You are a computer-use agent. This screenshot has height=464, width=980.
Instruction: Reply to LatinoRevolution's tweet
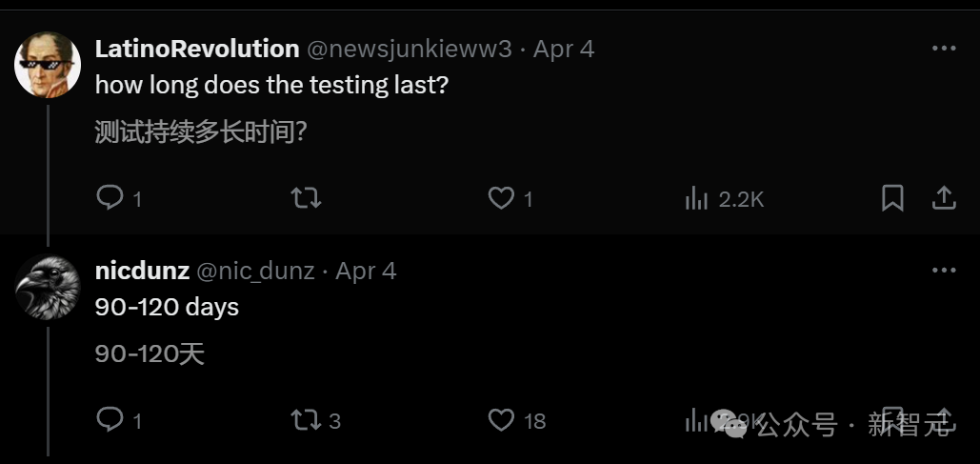110,197
